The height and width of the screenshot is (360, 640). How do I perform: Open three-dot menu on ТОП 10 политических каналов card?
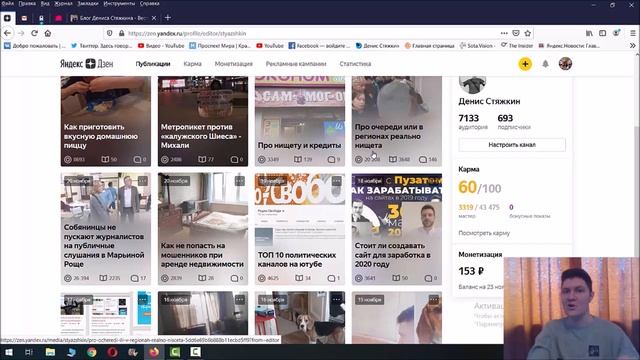(336, 181)
